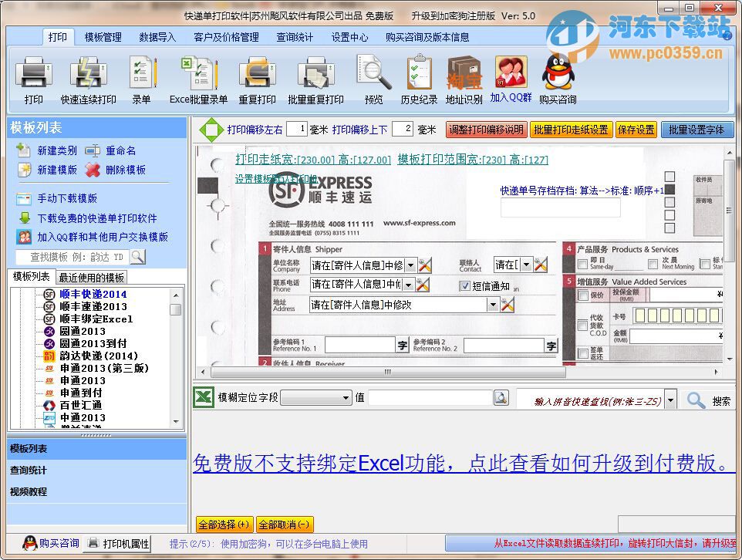Viewport: 742px width, 560px height.
Task: Expand the 联系电话 Phone dropdown
Action: coord(408,284)
